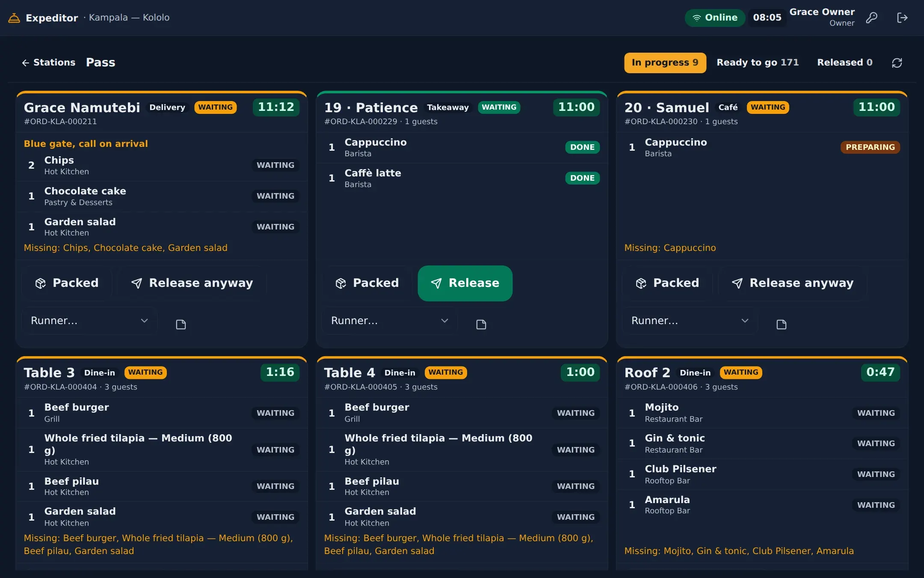Viewport: 924px width, 578px height.
Task: Select Amarula row in Roof 2
Action: [x=762, y=505]
